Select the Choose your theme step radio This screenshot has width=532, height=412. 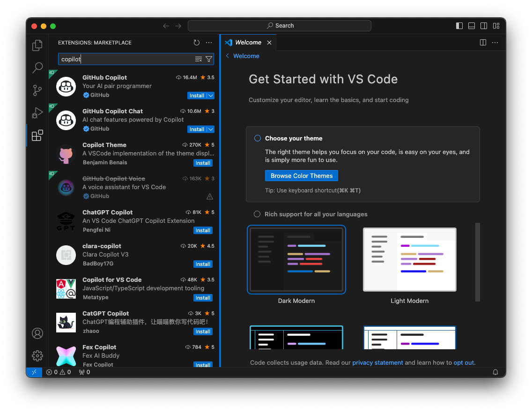click(258, 138)
